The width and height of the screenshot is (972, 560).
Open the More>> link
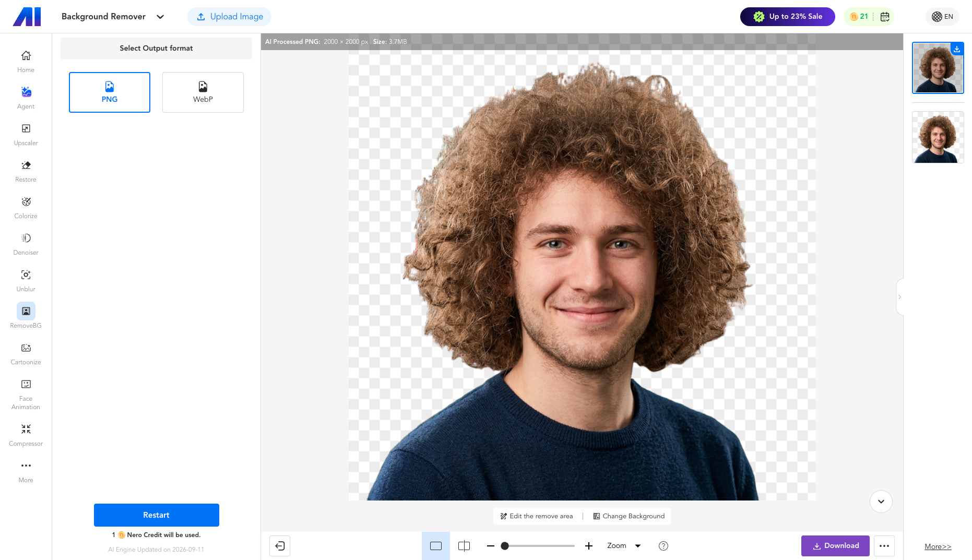click(x=938, y=546)
